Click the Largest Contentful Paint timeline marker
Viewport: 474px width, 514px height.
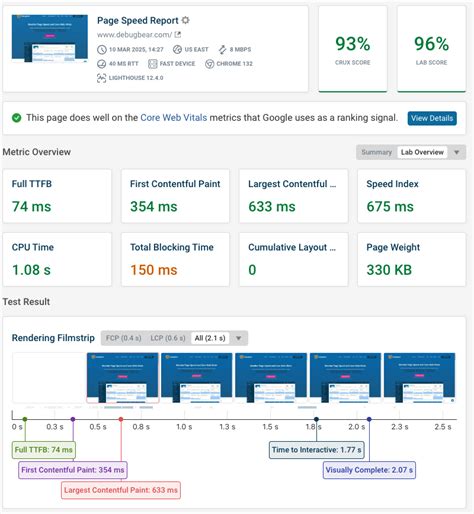121,419
